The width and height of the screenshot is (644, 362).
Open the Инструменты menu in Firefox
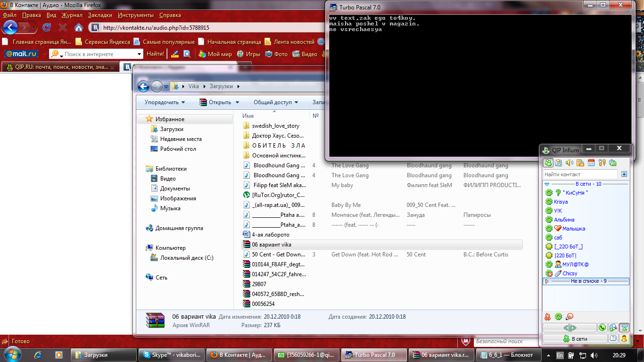[x=136, y=15]
